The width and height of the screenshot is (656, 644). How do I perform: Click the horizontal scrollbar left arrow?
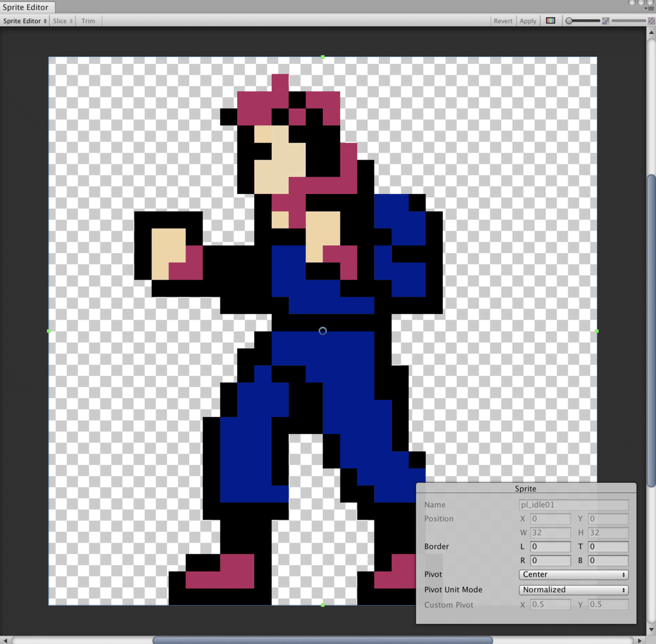coord(5,640)
